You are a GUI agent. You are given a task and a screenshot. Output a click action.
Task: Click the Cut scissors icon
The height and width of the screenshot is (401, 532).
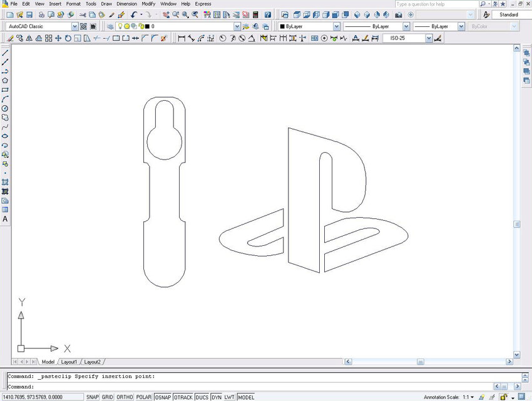click(83, 14)
